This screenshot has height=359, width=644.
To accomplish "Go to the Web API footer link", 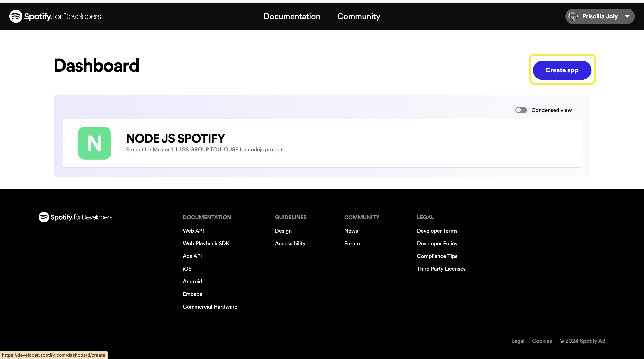I will click(193, 231).
